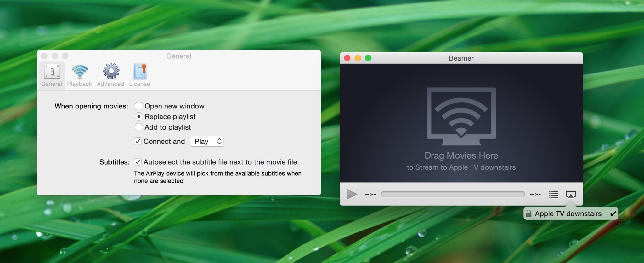The image size is (644, 263).
Task: Click the lock icon beside Apple TV
Action: [529, 214]
